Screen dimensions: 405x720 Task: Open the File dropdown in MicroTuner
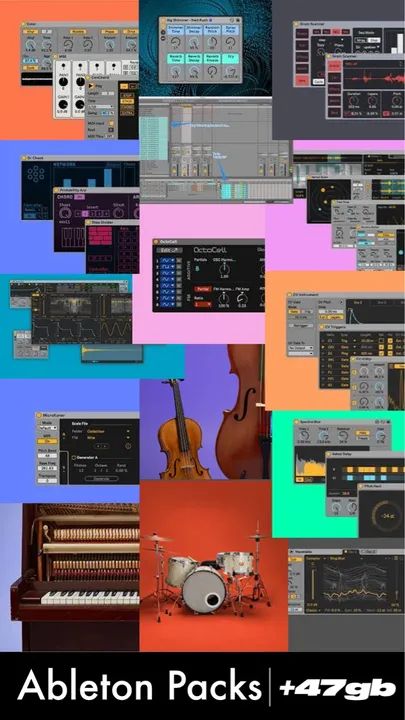pyautogui.click(x=109, y=438)
